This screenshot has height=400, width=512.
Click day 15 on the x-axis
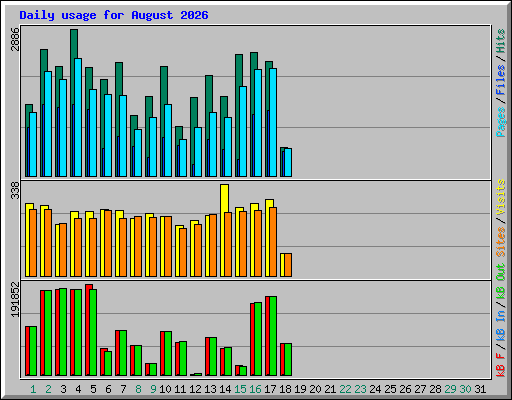(240, 389)
